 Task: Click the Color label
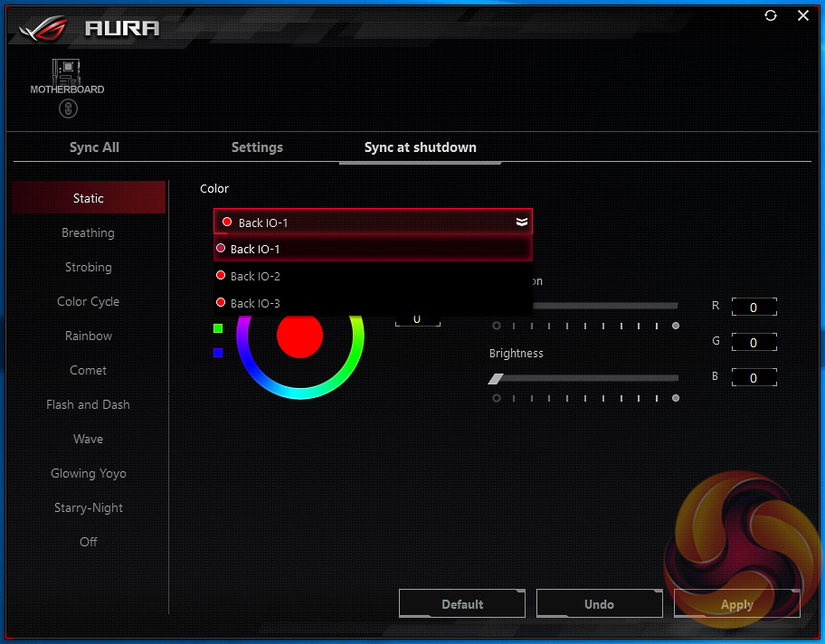point(214,188)
